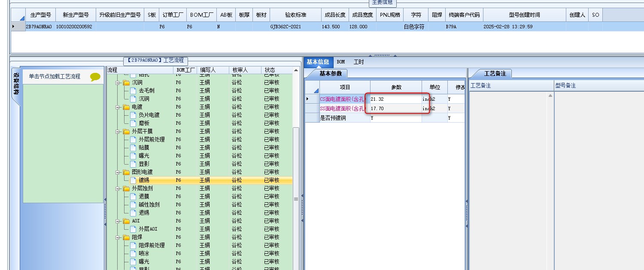Click the process tree scroll up arrow
Screen dimensions: 644x270
tap(296, 70)
